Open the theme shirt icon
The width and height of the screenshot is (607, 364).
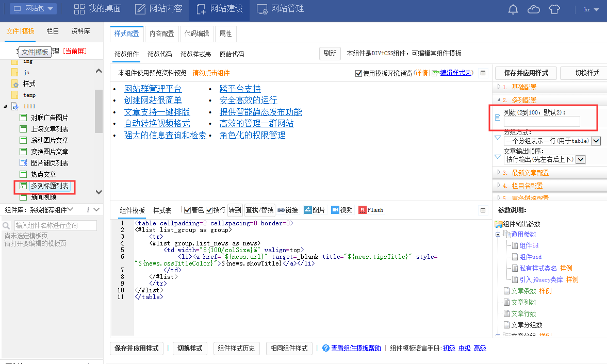554,9
